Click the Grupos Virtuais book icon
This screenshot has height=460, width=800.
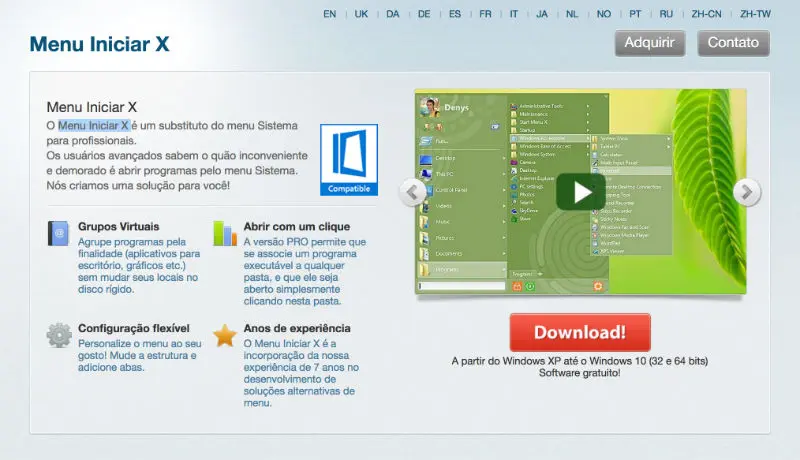tap(60, 233)
